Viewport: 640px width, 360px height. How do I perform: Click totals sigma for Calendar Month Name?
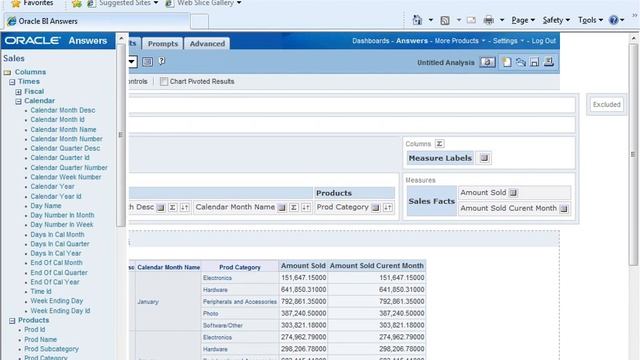point(294,207)
